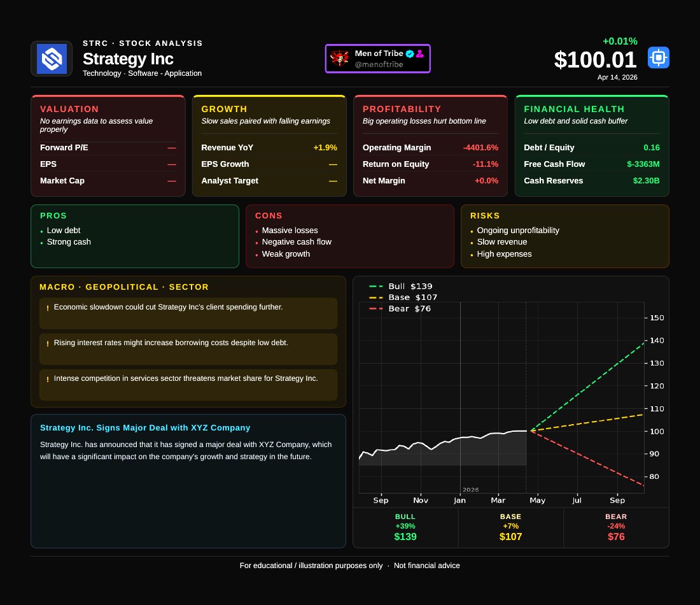The height and width of the screenshot is (605, 700).
Task: Click the Men of Tribe avatar image
Action: (340, 58)
